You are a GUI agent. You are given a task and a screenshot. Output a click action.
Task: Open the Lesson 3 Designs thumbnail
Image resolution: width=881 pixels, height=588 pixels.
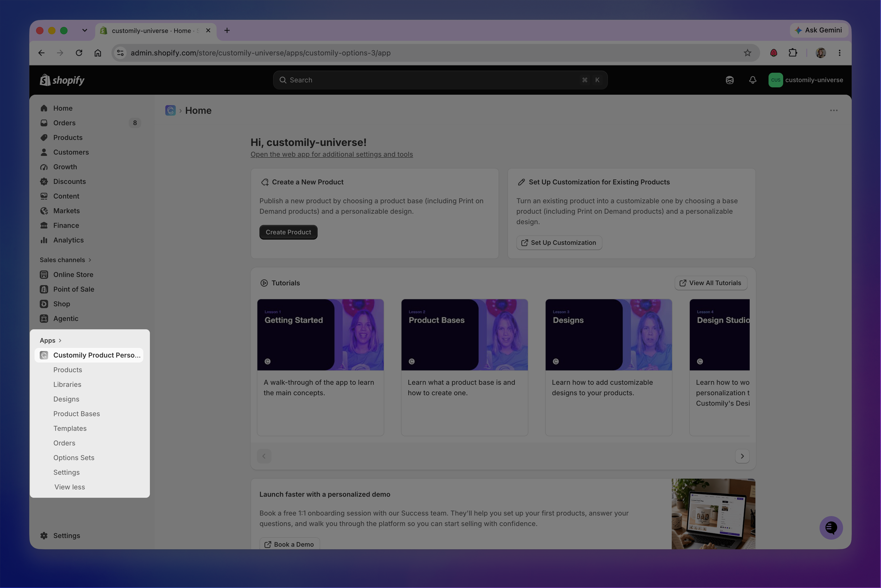tap(608, 335)
